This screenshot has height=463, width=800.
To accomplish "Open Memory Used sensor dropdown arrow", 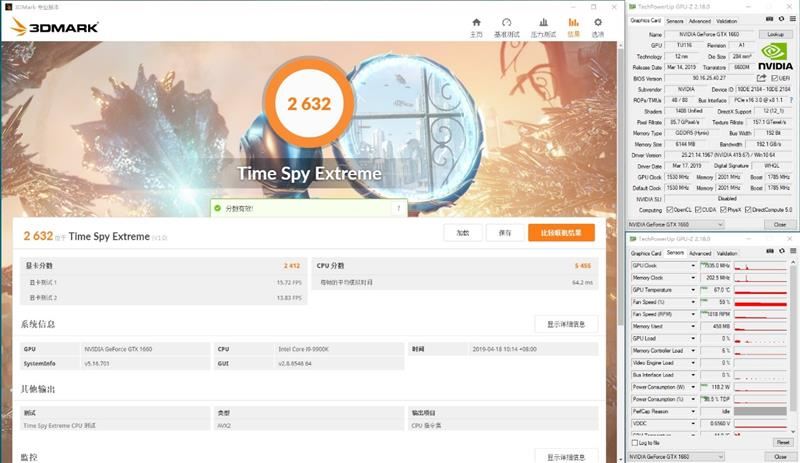I will tap(693, 327).
